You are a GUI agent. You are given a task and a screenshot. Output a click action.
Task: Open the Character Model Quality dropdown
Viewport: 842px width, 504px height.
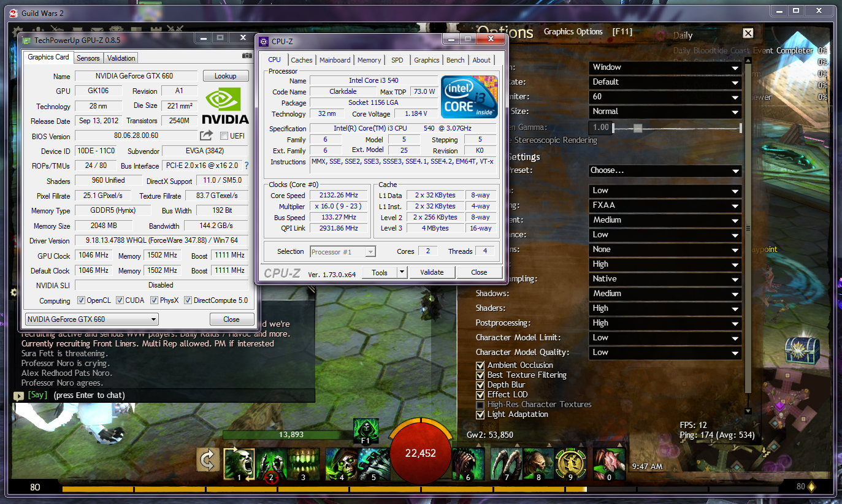(x=665, y=353)
